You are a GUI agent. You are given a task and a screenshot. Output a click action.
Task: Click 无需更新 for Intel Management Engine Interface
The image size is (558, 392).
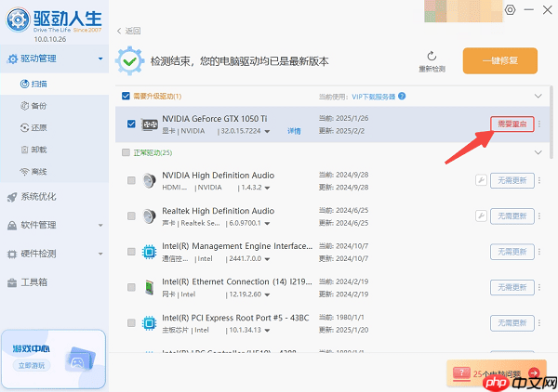512,252
